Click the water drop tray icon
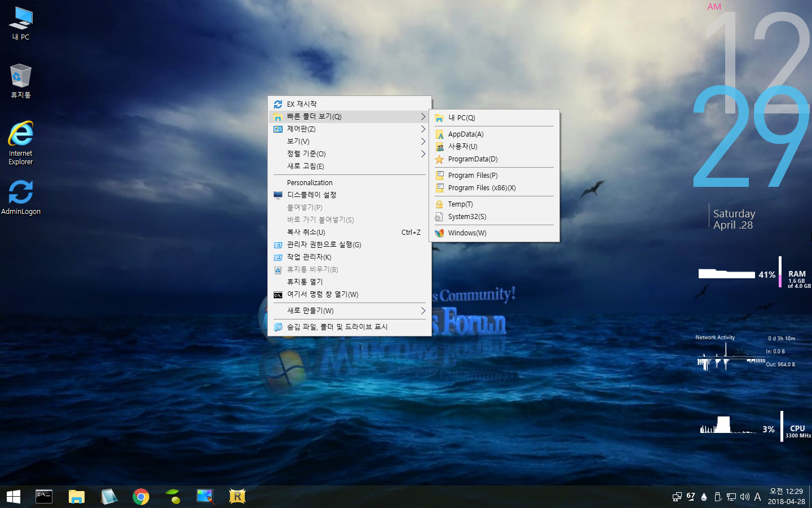 [x=704, y=497]
